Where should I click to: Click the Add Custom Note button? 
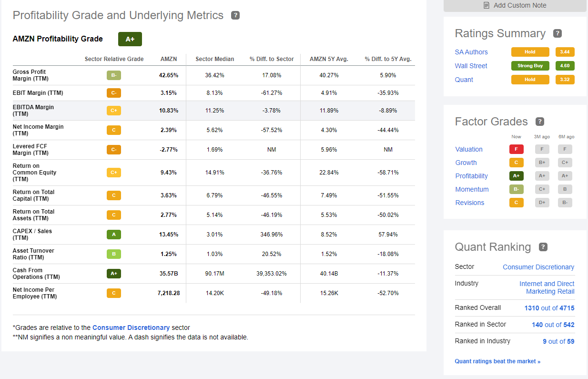515,5
